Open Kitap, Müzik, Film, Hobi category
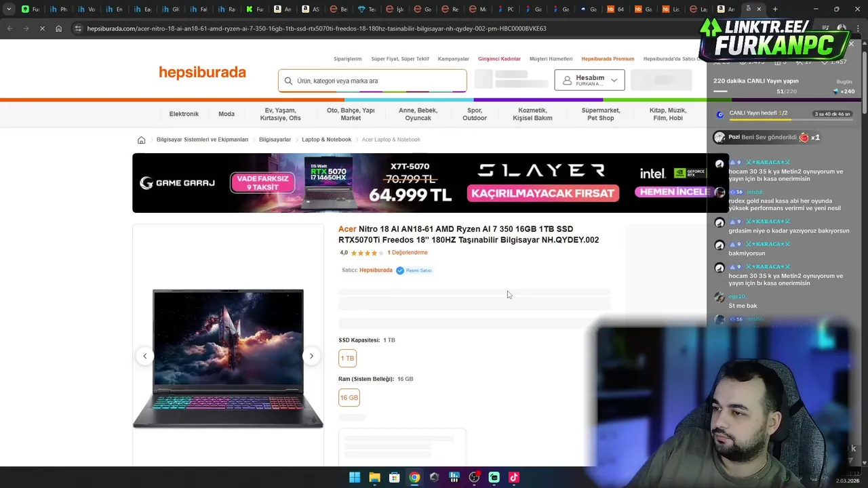 coord(668,114)
